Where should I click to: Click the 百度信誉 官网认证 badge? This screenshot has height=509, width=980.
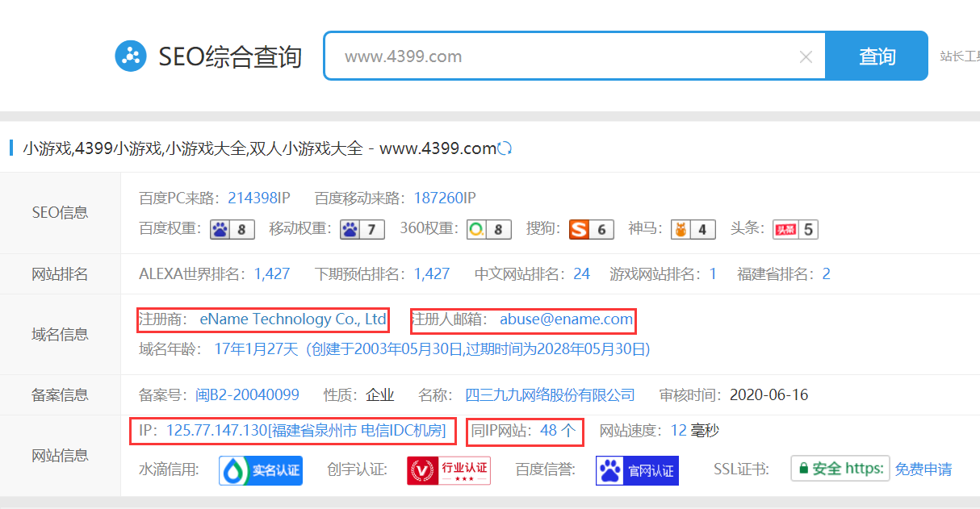(637, 469)
